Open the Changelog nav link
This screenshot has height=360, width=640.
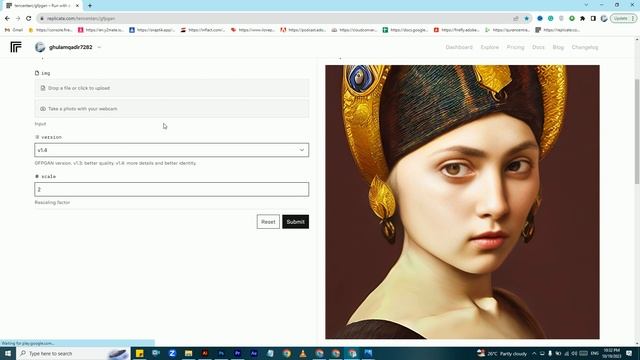click(584, 47)
